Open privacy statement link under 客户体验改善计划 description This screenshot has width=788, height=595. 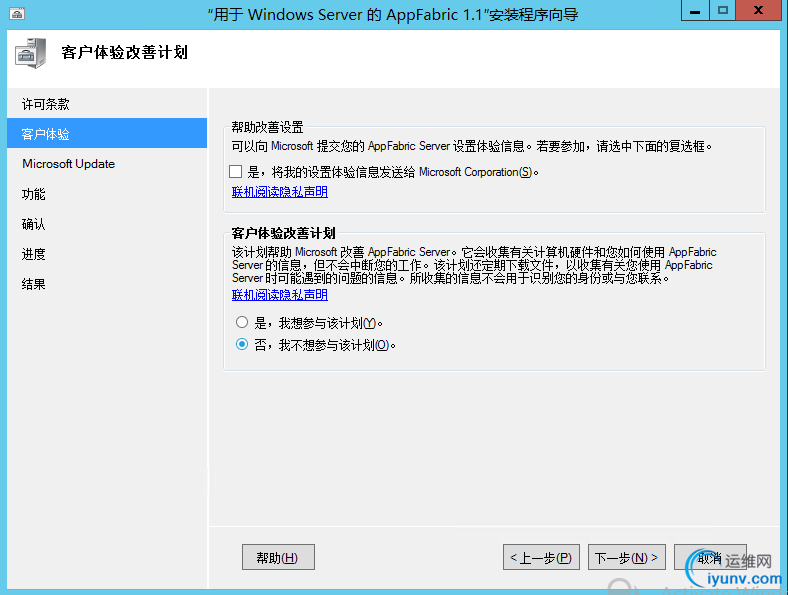[279, 295]
